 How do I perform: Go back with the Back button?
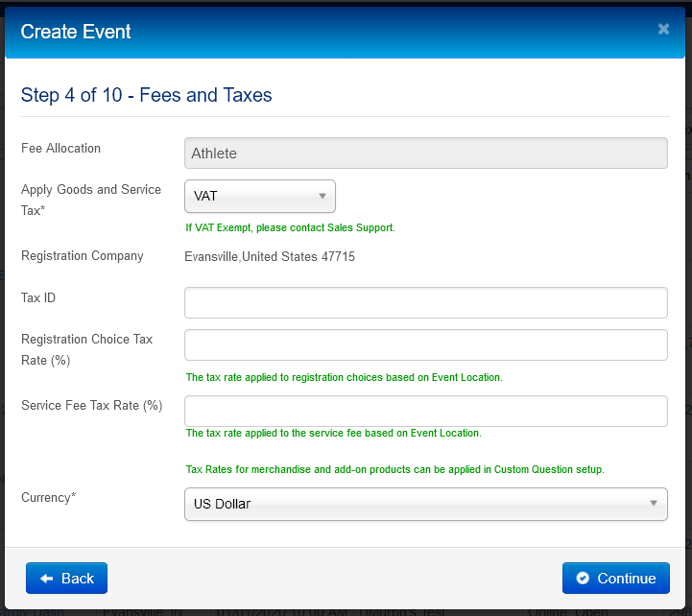tap(66, 578)
